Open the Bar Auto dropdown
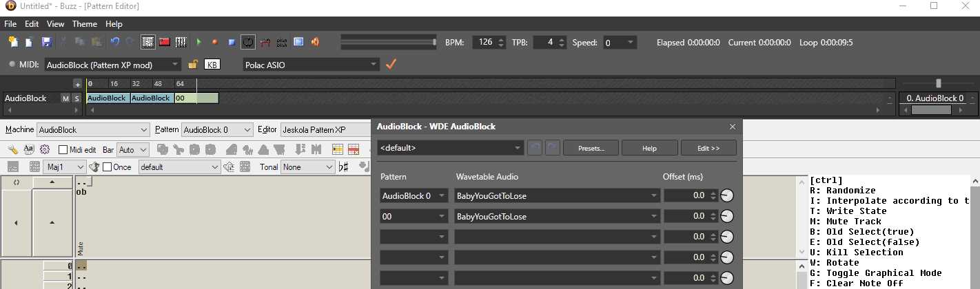Screen dimensions: 980x289 [x=132, y=149]
